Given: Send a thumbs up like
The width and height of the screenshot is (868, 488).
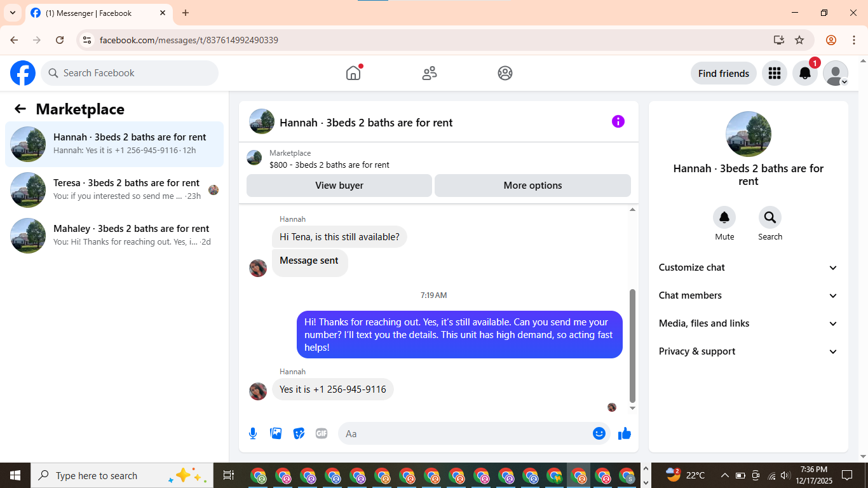Looking at the screenshot, I should coord(625,433).
